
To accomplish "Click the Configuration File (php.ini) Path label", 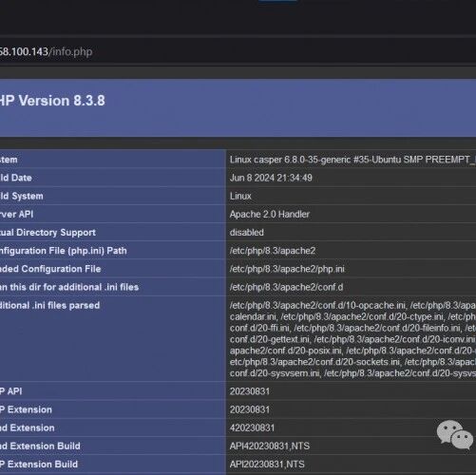I will [x=64, y=251].
